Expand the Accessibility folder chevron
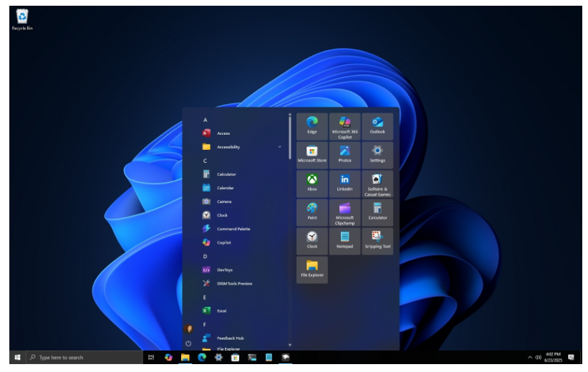The height and width of the screenshot is (372, 588). click(x=279, y=147)
